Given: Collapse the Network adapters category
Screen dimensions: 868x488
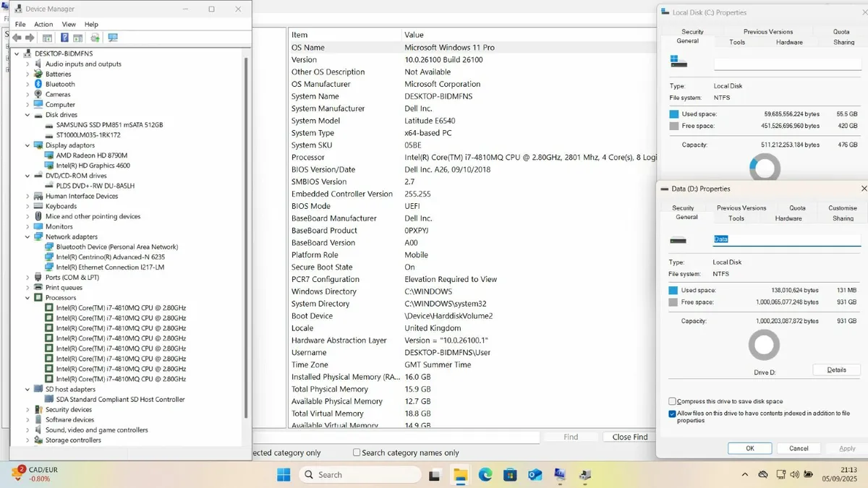Looking at the screenshot, I should point(28,236).
